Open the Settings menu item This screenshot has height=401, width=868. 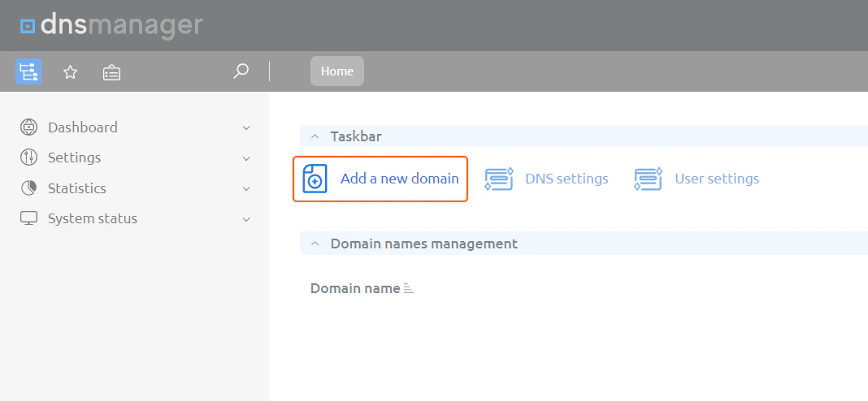pos(74,157)
